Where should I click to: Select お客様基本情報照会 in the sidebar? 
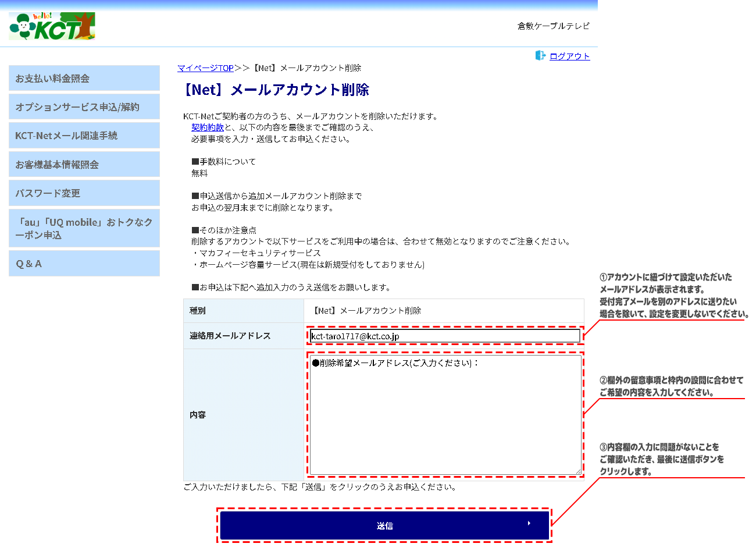coord(84,165)
